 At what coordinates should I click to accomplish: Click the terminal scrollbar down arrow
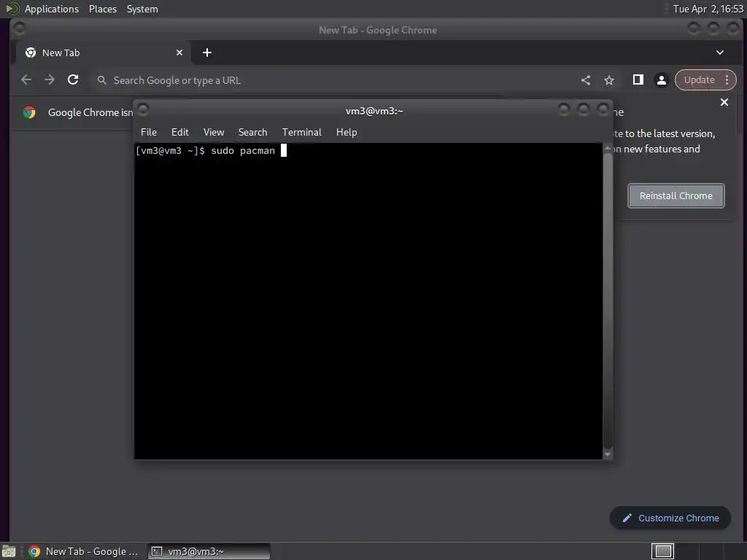point(608,454)
